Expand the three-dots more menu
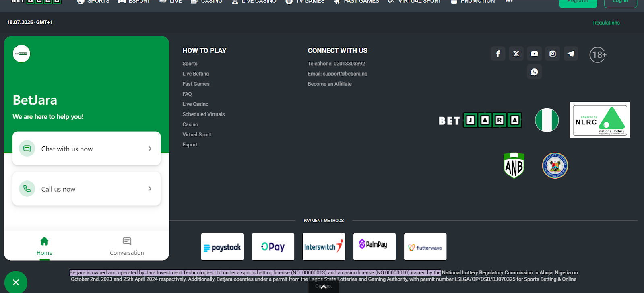The image size is (644, 293). click(509, 2)
